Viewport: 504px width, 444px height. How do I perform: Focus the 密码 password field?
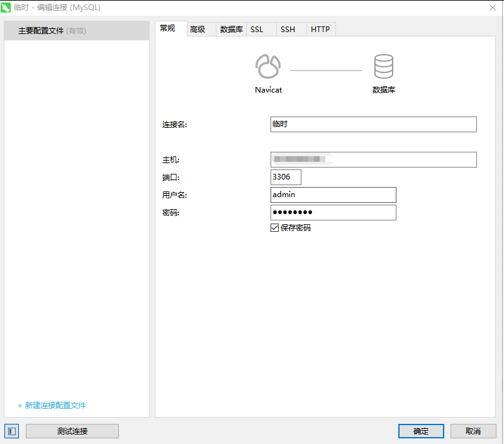pyautogui.click(x=333, y=213)
